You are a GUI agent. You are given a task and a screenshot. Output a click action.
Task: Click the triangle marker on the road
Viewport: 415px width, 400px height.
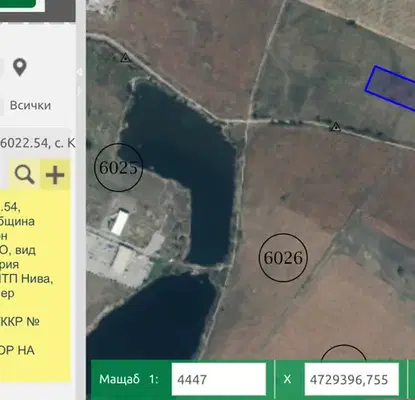click(335, 127)
